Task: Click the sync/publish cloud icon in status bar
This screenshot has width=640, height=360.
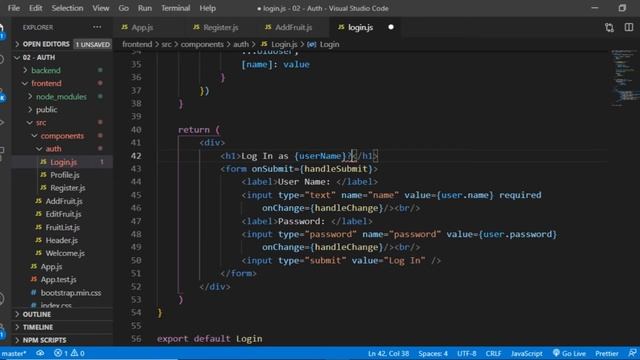Action: tap(40, 353)
